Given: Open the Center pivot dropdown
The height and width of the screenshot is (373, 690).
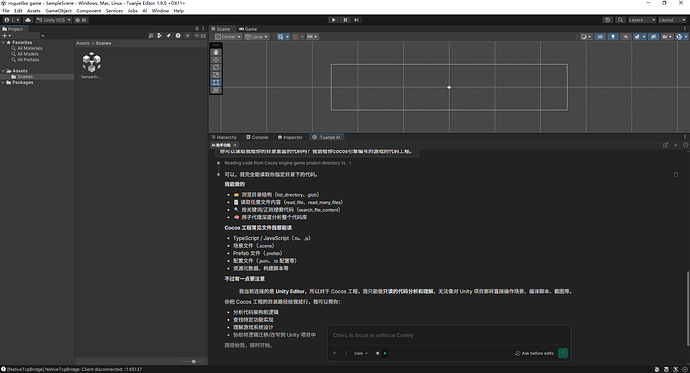Looking at the screenshot, I should pyautogui.click(x=228, y=37).
